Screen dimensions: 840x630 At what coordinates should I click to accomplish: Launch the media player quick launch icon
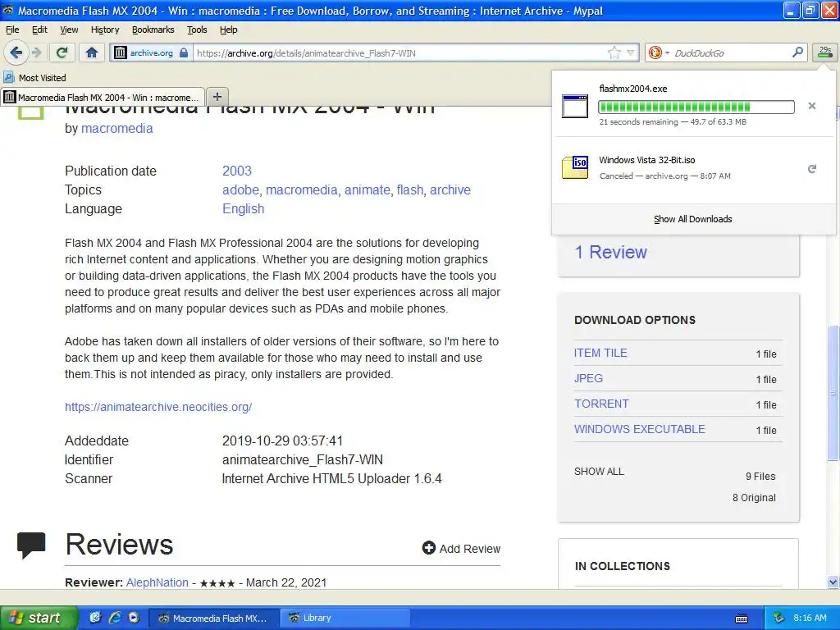pos(134,618)
